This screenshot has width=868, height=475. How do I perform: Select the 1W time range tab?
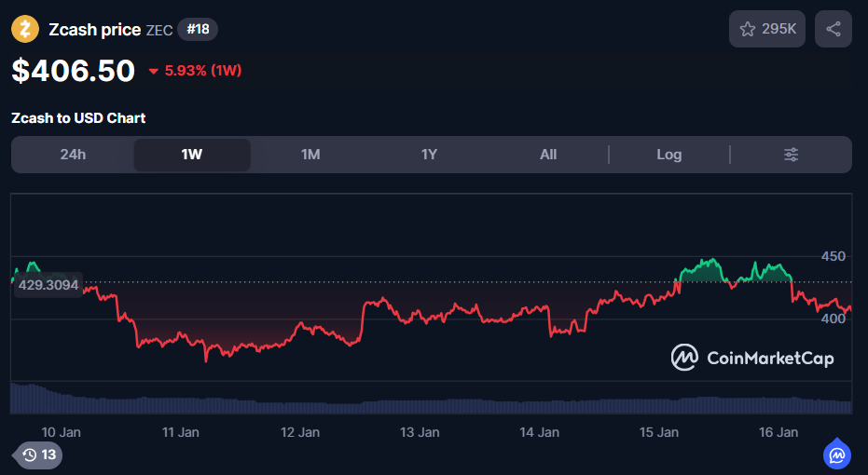click(192, 155)
